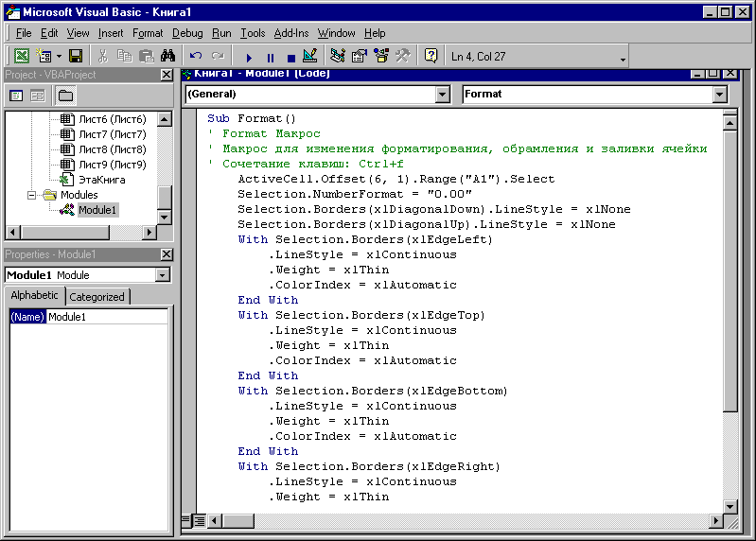Click project tree scrollbar down arrow
The width and height of the screenshot is (756, 541).
point(165,218)
